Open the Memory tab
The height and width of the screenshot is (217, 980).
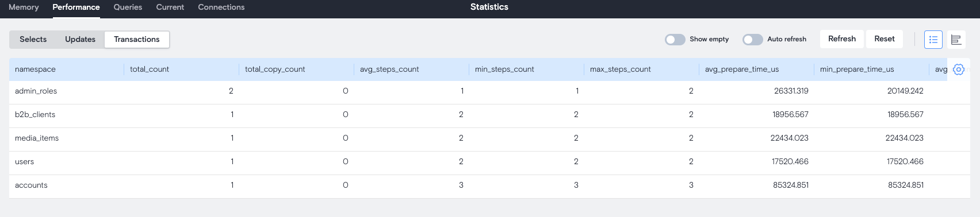(24, 7)
